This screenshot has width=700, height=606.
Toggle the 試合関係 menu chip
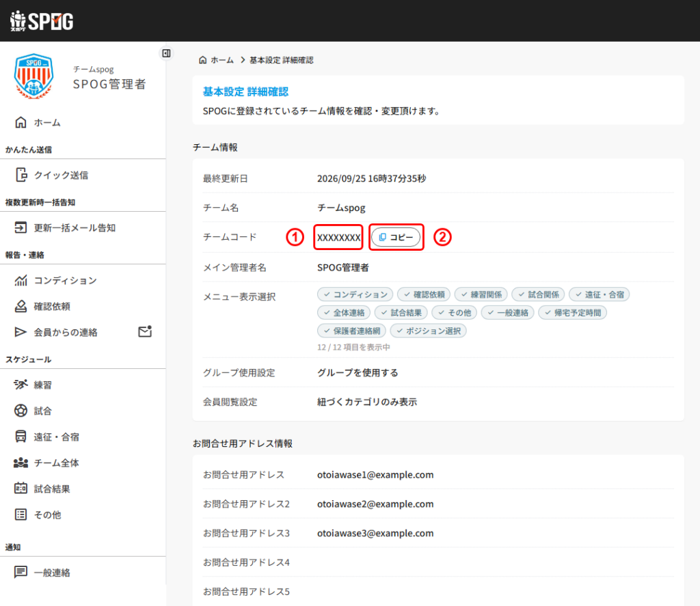coord(539,294)
